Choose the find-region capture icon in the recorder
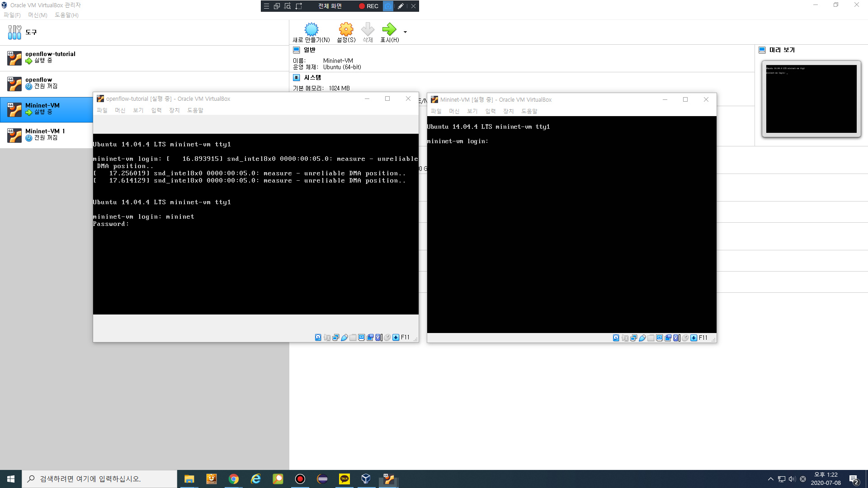 [288, 6]
